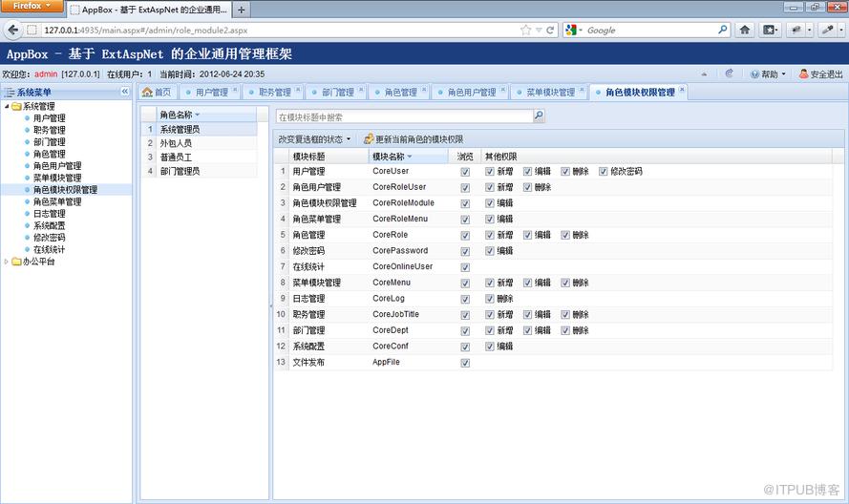Toggle 浏览 checkbox for CoreOnlineUser row

click(465, 267)
